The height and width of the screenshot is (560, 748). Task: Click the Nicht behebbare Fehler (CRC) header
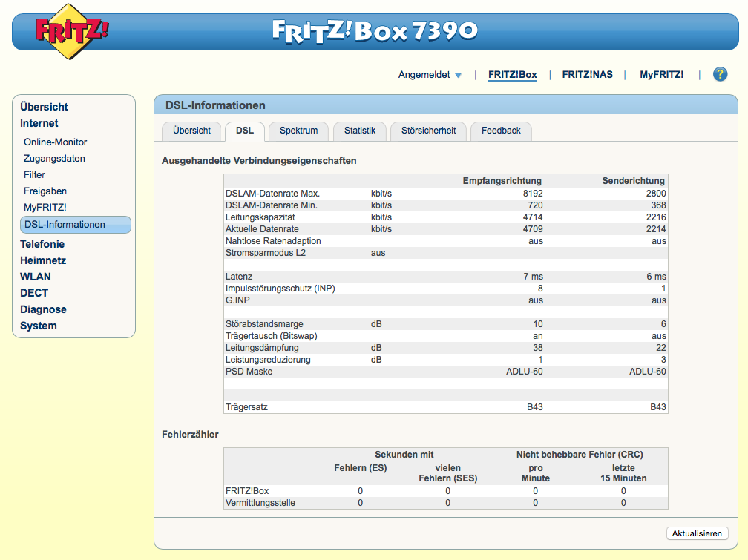coord(580,455)
